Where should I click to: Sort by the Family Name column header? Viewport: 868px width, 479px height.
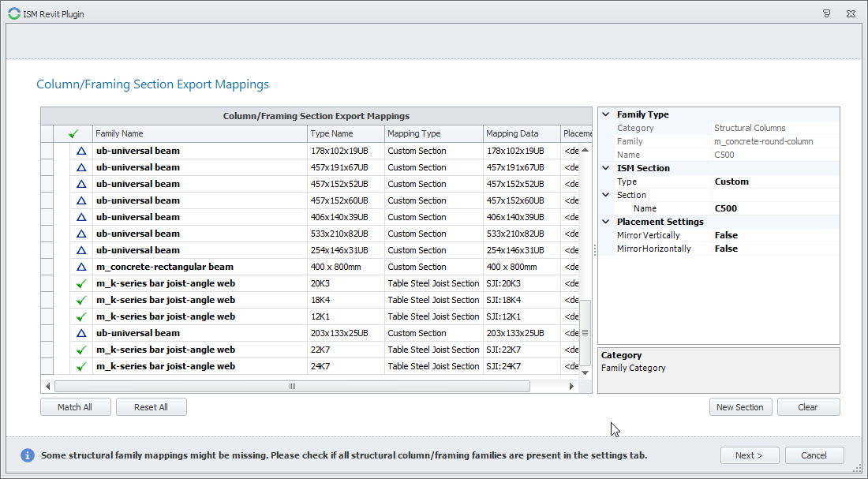tap(200, 134)
